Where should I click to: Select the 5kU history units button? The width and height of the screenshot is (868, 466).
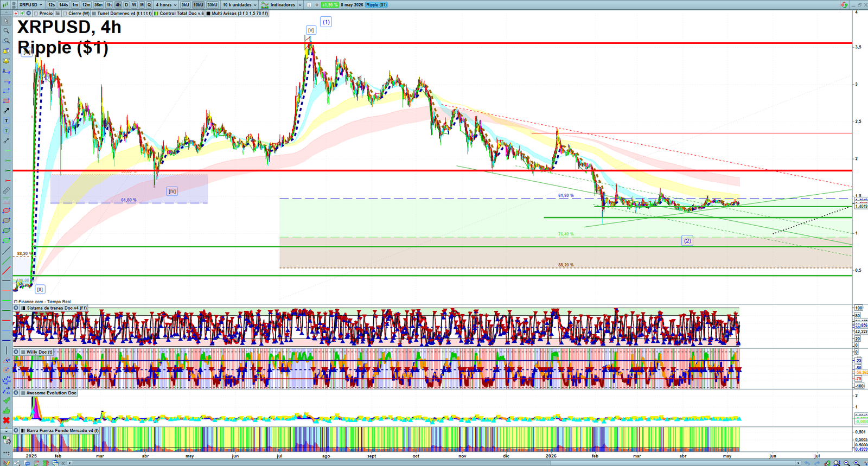click(185, 5)
